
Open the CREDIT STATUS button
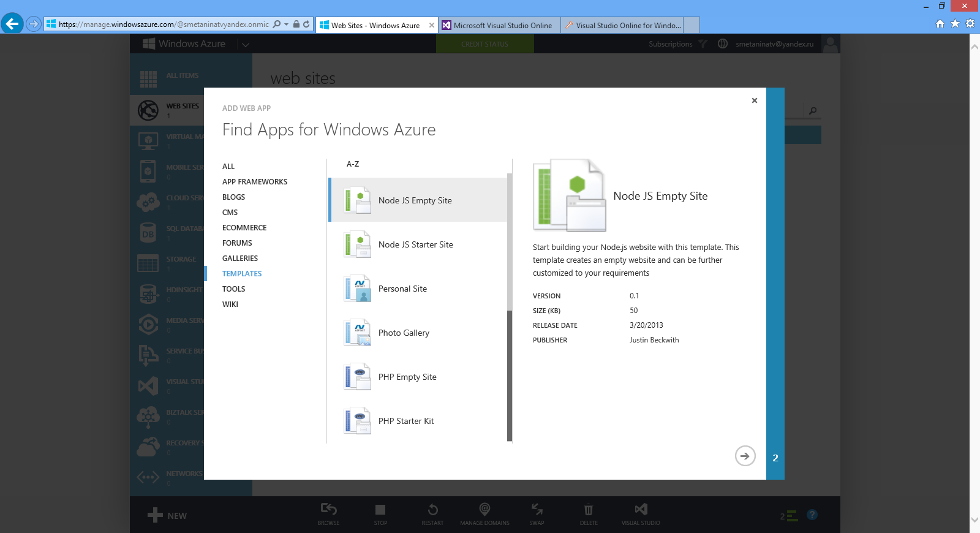(485, 44)
